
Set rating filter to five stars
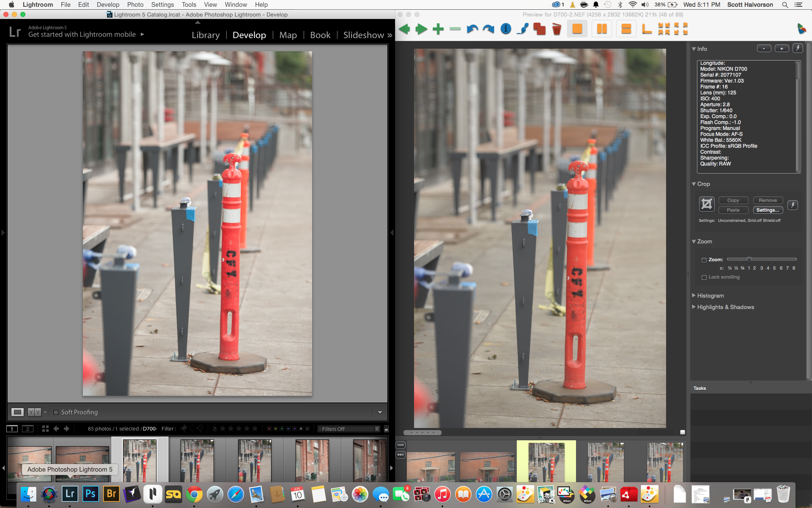(x=255, y=429)
